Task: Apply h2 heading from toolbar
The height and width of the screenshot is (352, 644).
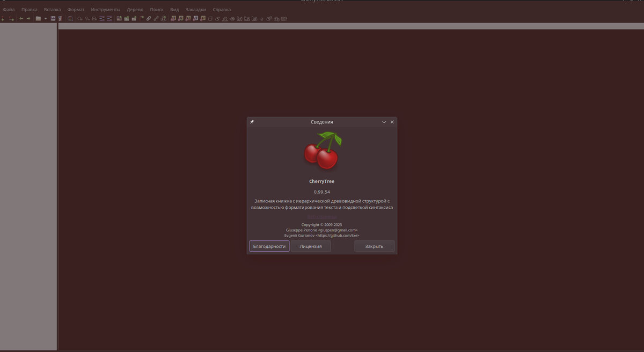Action: click(247, 19)
